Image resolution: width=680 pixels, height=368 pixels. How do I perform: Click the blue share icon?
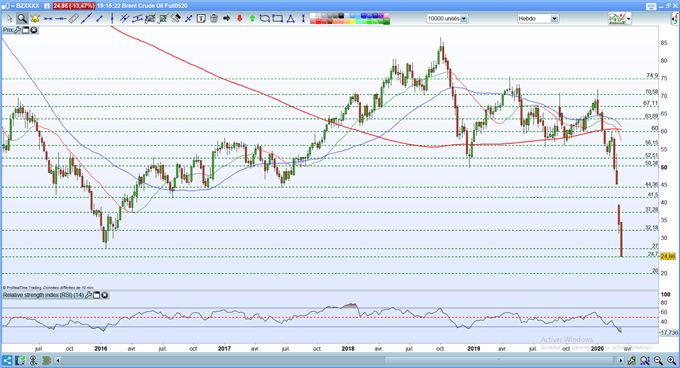click(x=7, y=360)
